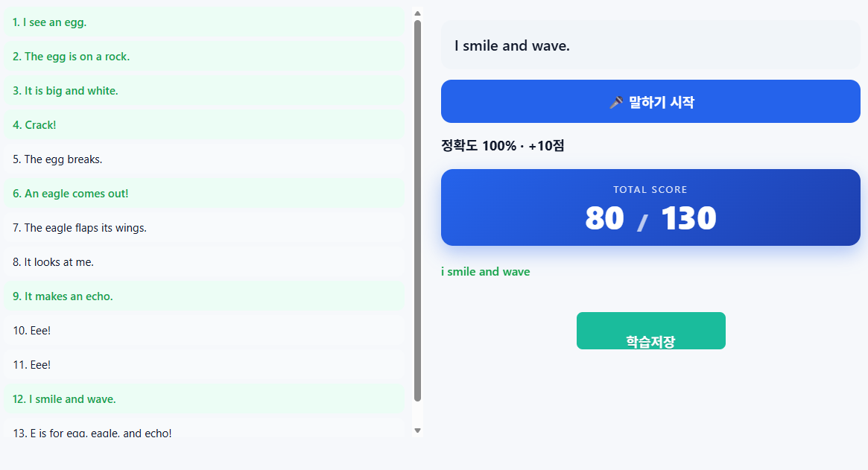Image resolution: width=868 pixels, height=470 pixels.
Task: Choose sentence 10 'Eee!'
Action: tap(204, 331)
